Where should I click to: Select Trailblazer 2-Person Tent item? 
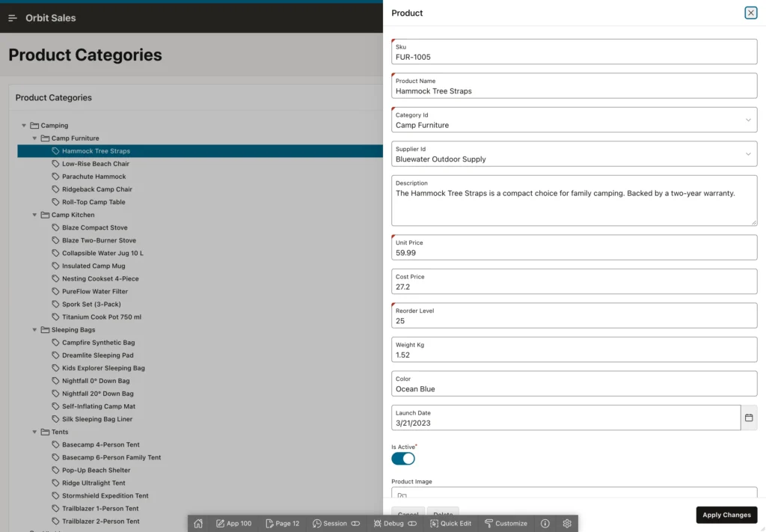[x=101, y=522]
